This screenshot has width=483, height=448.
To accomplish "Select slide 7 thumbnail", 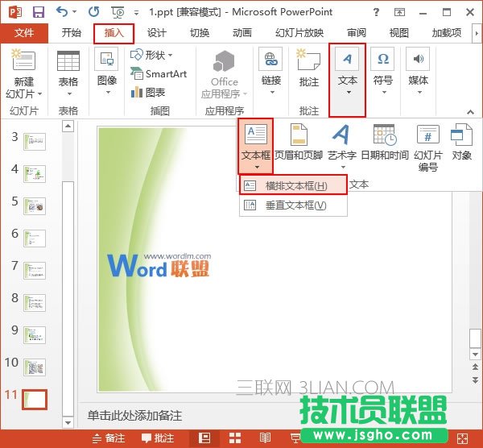I will click(35, 271).
